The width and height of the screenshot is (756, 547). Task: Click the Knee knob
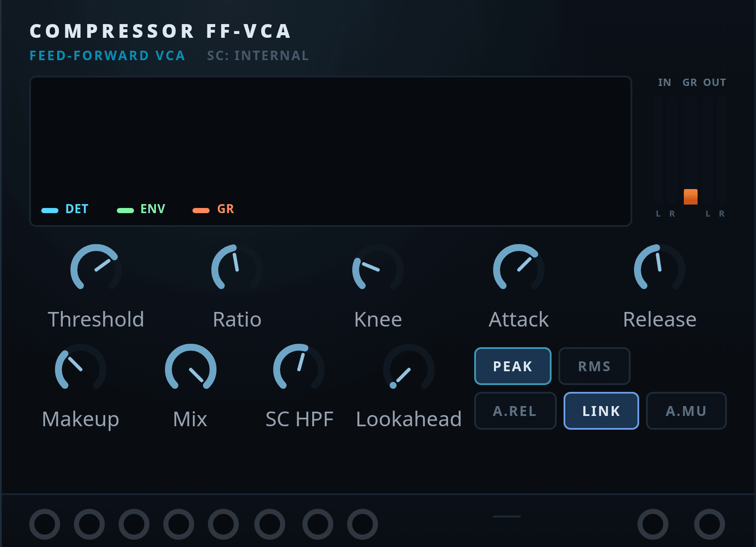coord(378,269)
